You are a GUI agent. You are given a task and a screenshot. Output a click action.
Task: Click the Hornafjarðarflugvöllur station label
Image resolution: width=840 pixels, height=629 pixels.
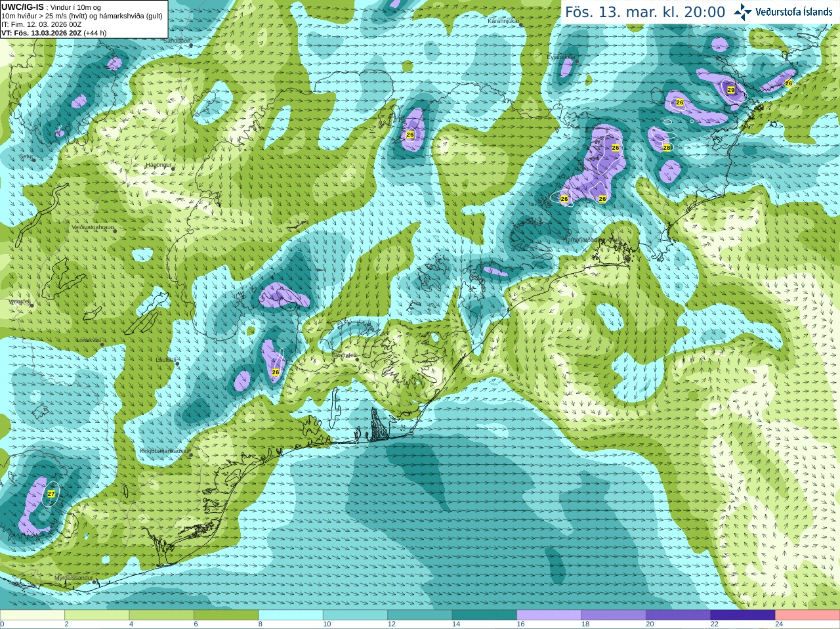591,240
